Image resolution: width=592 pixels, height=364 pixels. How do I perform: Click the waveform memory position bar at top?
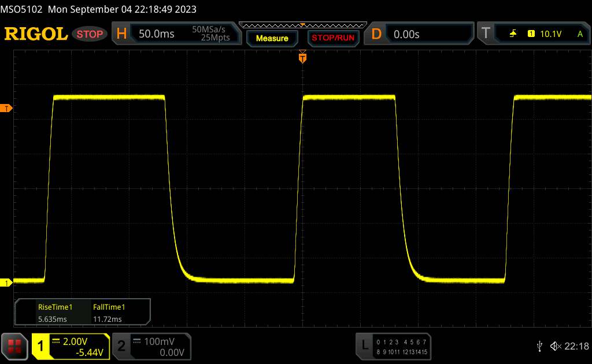[x=302, y=24]
